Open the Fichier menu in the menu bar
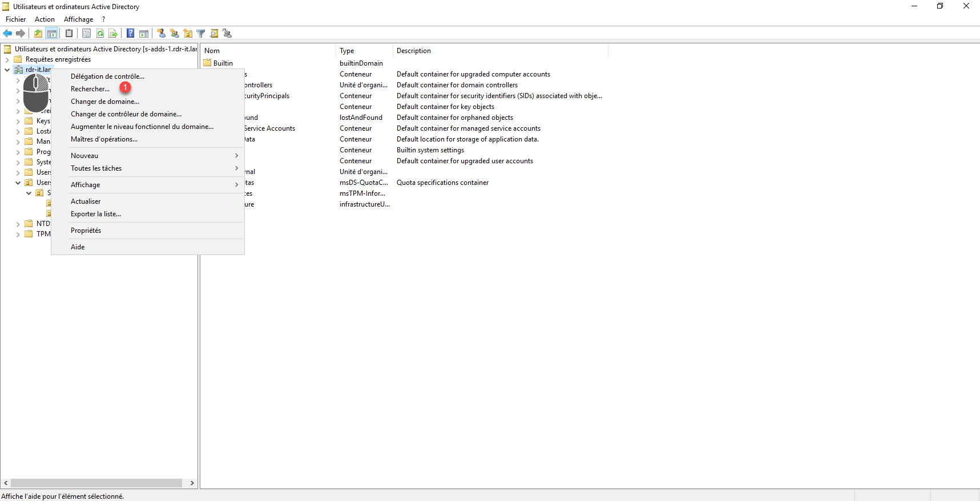Image resolution: width=980 pixels, height=501 pixels. 16,19
